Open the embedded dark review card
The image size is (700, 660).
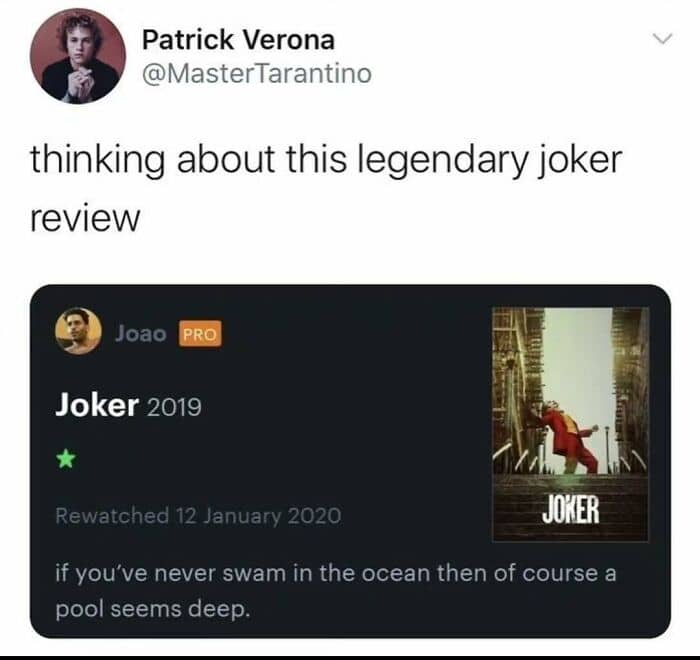[350, 461]
